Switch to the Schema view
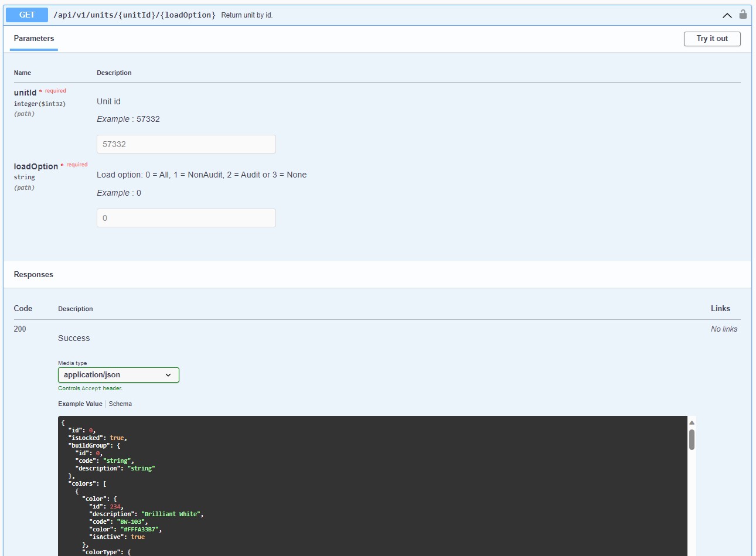756x556 pixels. [120, 404]
